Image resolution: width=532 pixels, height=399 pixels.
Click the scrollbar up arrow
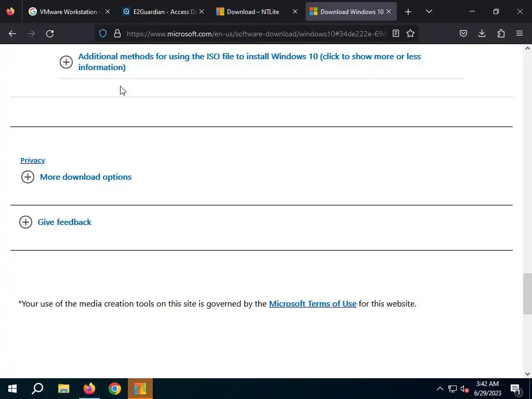(527, 48)
